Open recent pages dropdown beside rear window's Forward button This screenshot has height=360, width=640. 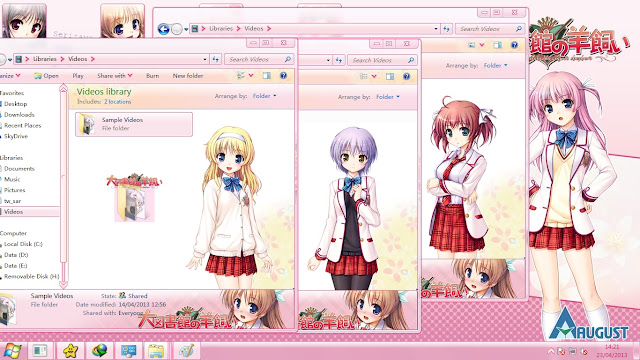tap(186, 29)
